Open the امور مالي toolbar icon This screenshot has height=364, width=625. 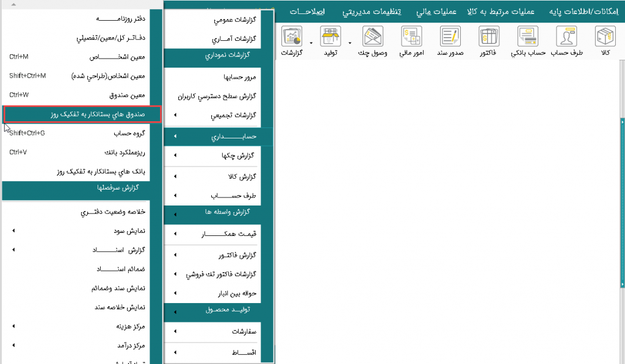tap(412, 41)
